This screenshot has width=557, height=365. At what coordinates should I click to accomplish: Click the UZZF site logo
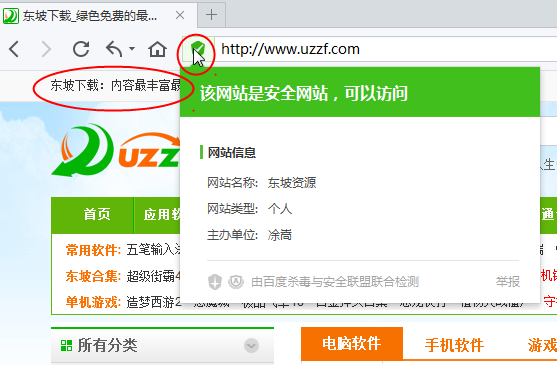(115, 150)
